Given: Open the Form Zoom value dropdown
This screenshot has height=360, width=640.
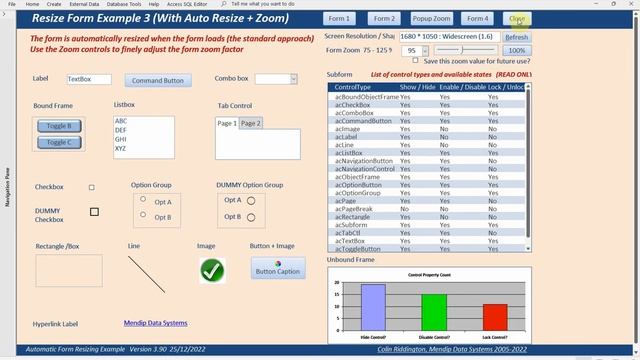Looking at the screenshot, I should (425, 51).
